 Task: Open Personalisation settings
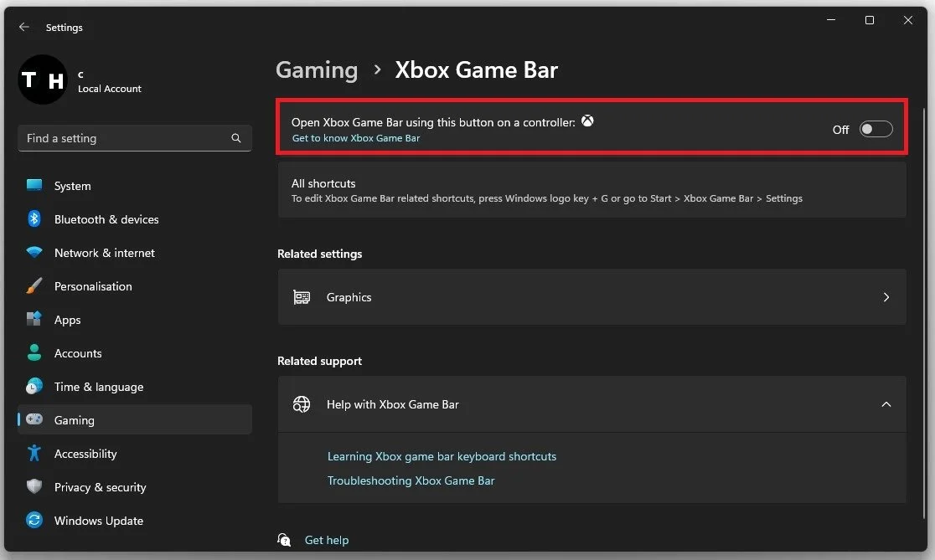point(135,286)
